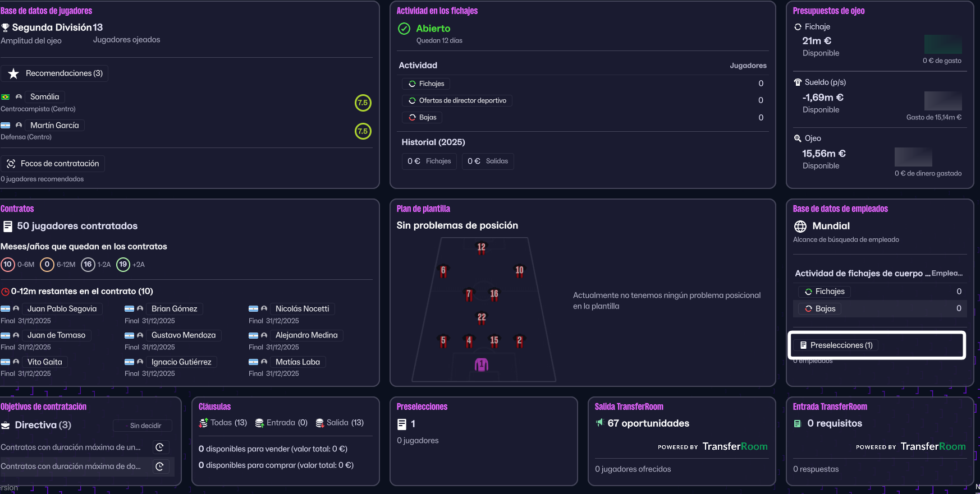Click the Ojeo budget bar
Viewport: 980px width, 494px height.
point(913,157)
